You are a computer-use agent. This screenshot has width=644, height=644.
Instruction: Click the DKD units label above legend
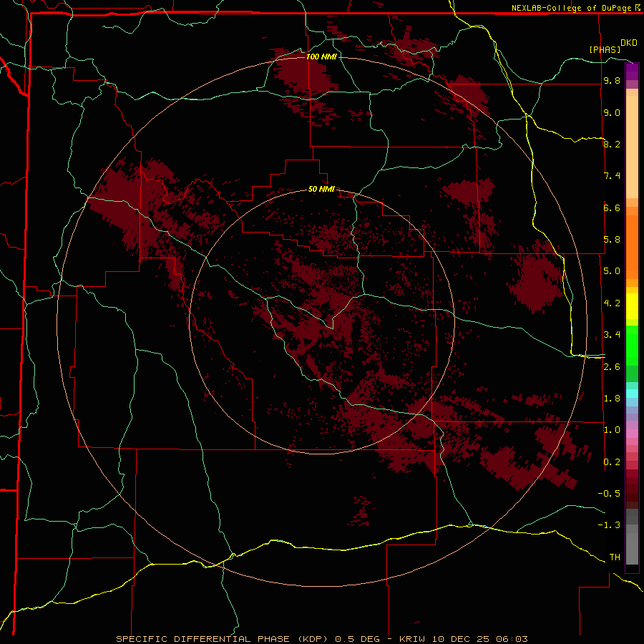(x=628, y=43)
